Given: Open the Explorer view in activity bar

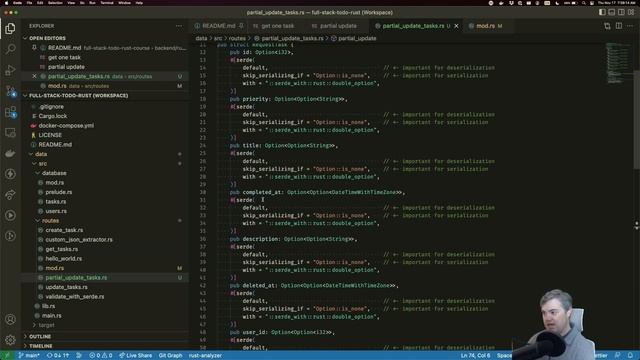Looking at the screenshot, I should pyautogui.click(x=10, y=28).
